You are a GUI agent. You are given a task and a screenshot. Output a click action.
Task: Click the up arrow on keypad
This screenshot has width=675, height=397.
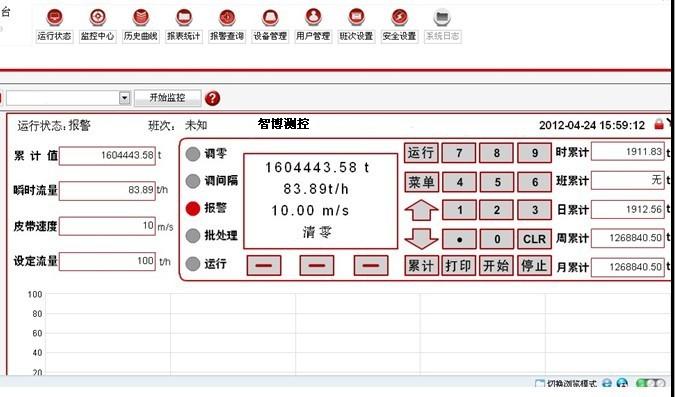pyautogui.click(x=421, y=210)
